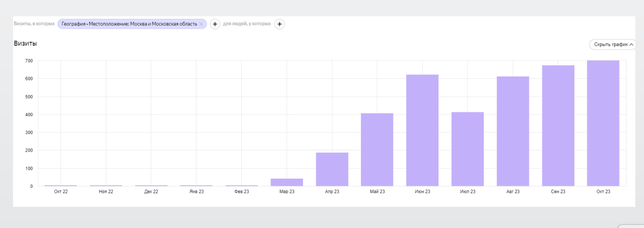The height and width of the screenshot is (228, 644).
Task: Click the Ноя 22 axis label
Action: coord(106,192)
